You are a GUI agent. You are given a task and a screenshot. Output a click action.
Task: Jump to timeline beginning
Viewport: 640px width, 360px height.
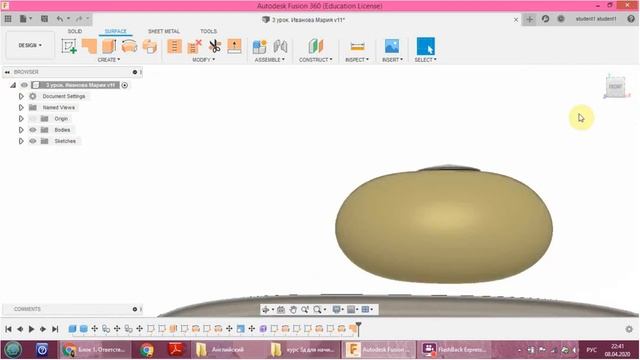[x=8, y=329]
